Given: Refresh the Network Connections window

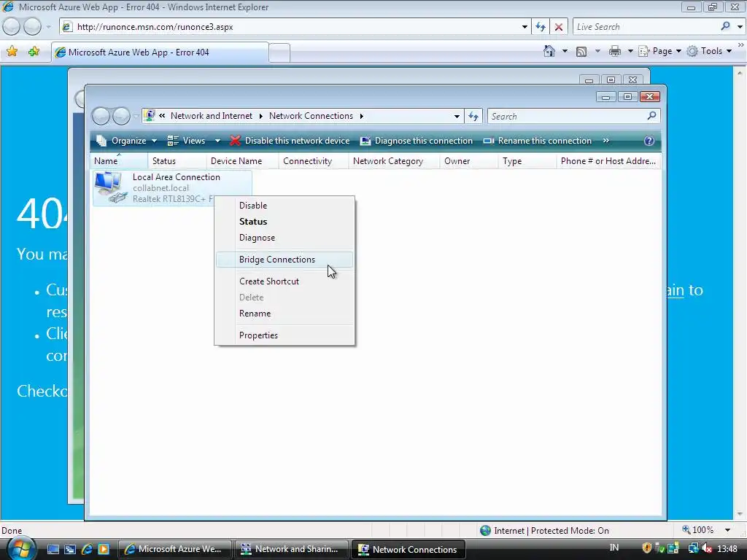Looking at the screenshot, I should tap(473, 116).
